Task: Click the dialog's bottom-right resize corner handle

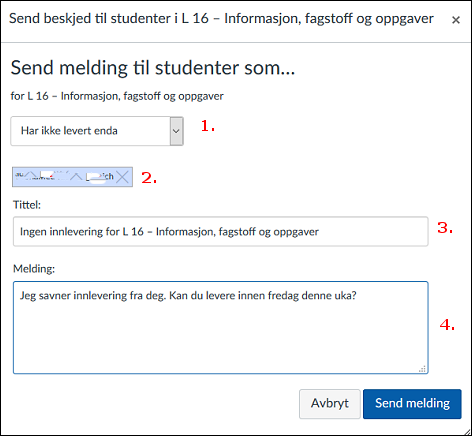Action: pyautogui.click(x=467, y=432)
